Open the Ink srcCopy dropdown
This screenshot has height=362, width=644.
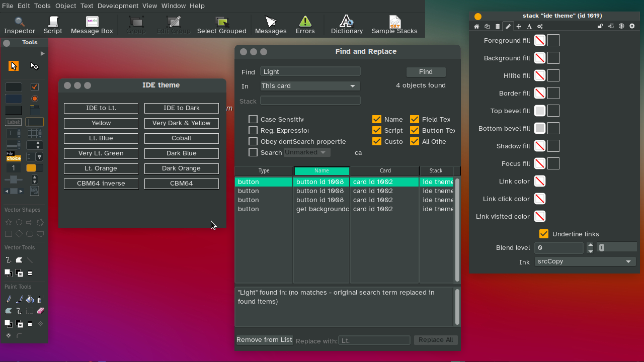pos(585,261)
